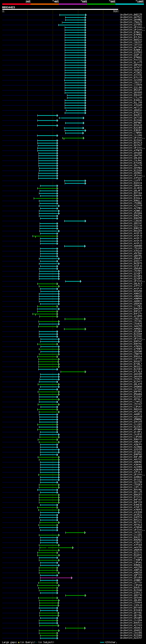146x644 pixels.
Task: Select hit label UniRef100_A2ZC57
Action: (131, 638)
